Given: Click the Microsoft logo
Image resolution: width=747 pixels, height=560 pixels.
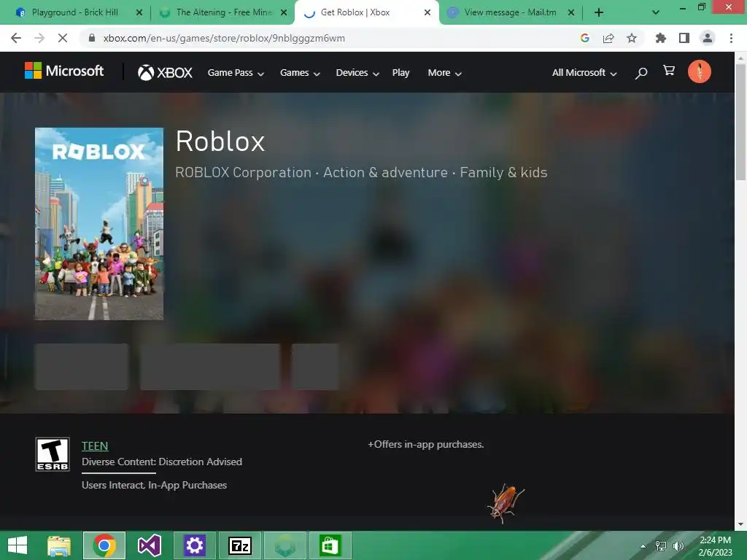Looking at the screenshot, I should [64, 71].
